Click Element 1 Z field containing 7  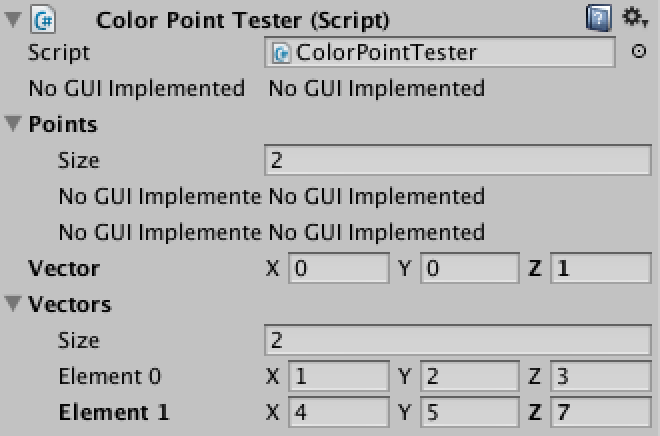(x=601, y=412)
